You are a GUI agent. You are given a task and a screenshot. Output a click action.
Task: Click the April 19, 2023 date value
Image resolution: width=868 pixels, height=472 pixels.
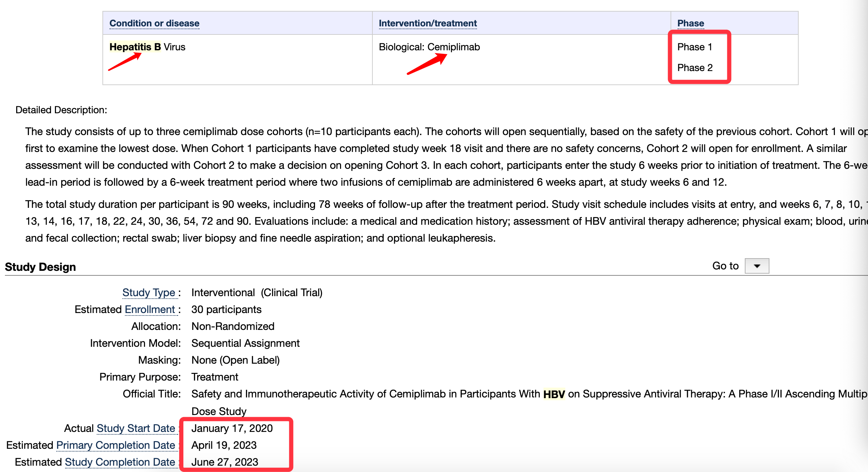224,445
